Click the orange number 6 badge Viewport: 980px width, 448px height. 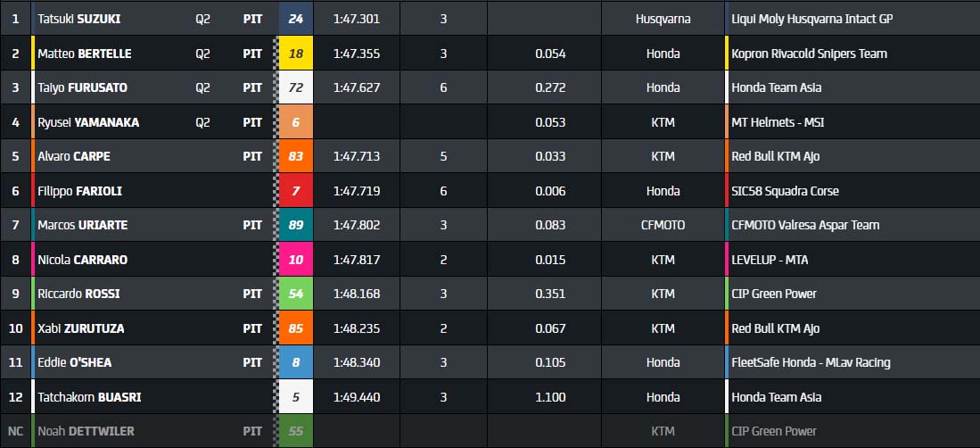(x=295, y=122)
